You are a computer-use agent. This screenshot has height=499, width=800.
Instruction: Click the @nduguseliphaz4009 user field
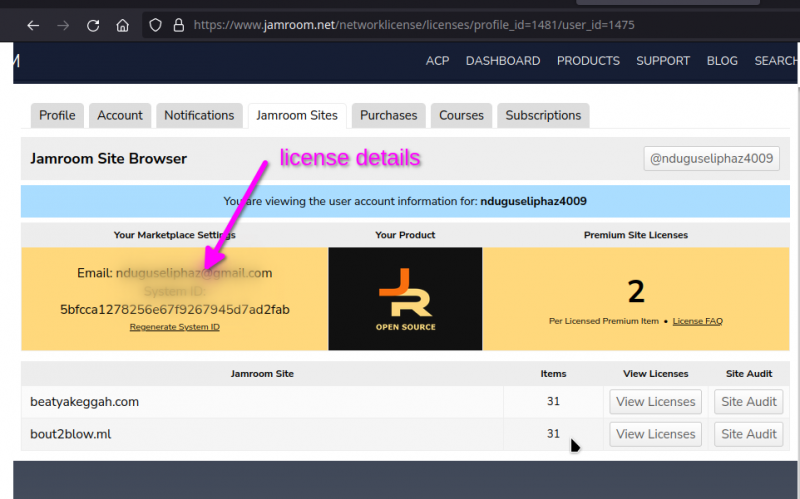tap(711, 159)
